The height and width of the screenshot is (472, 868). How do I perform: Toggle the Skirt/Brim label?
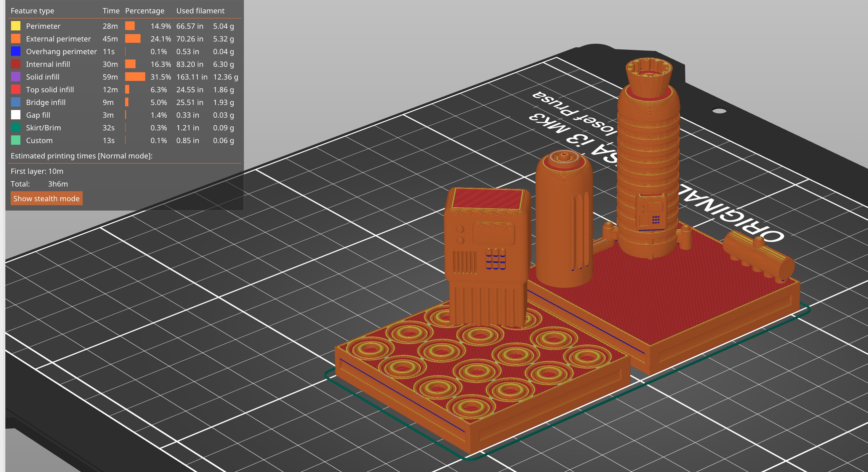point(43,128)
